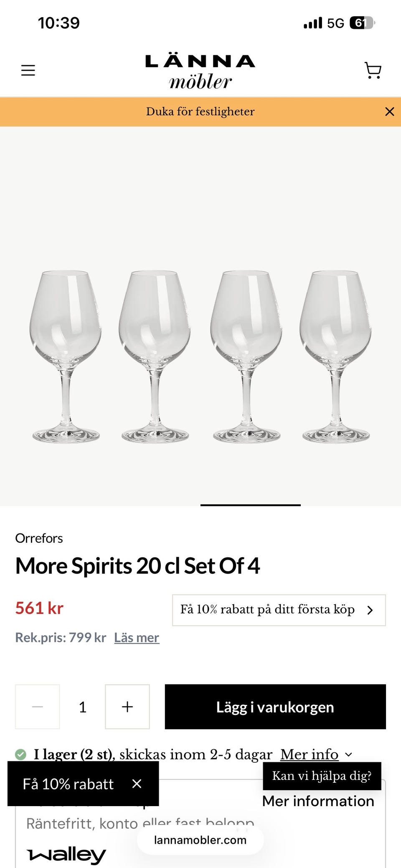Tap the 'Få 10% rabatt' popup label
The width and height of the screenshot is (401, 868).
[68, 784]
